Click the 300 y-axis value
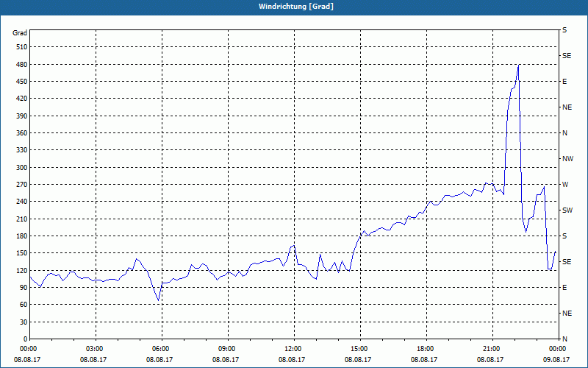The width and height of the screenshot is (588, 368). [21, 168]
